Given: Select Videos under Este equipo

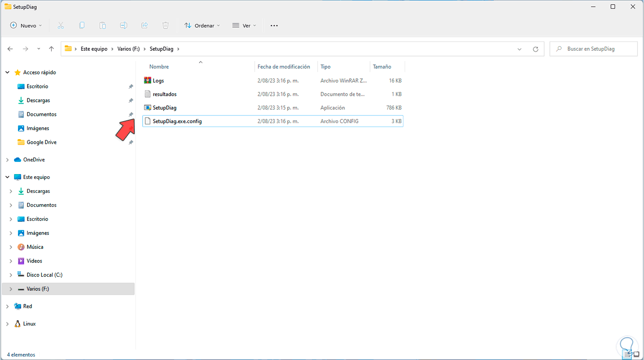Looking at the screenshot, I should coord(34,261).
